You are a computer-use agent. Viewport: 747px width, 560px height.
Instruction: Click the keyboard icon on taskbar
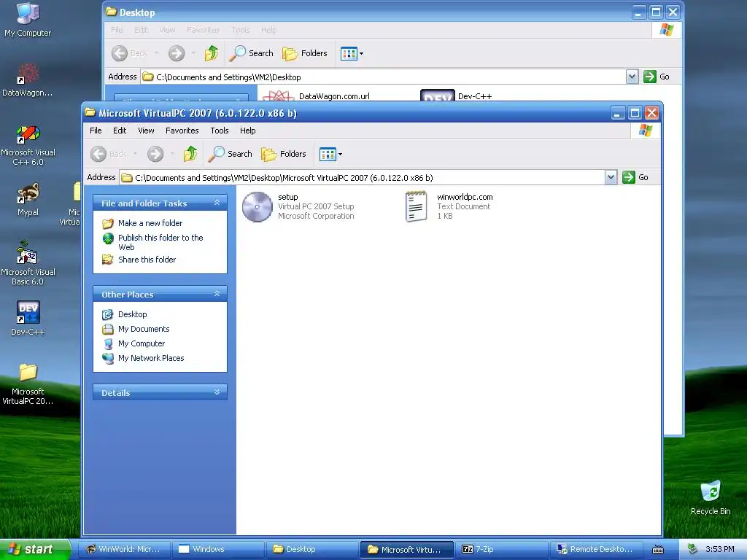658,550
